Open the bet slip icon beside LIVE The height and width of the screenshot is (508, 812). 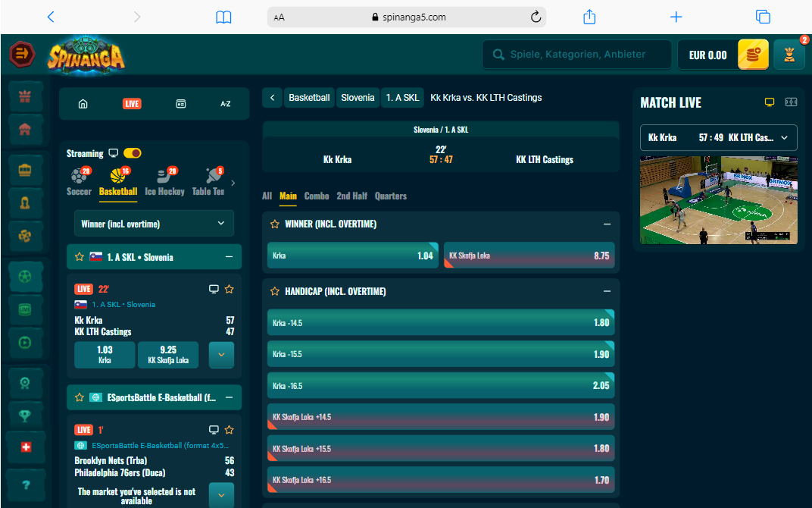point(181,103)
